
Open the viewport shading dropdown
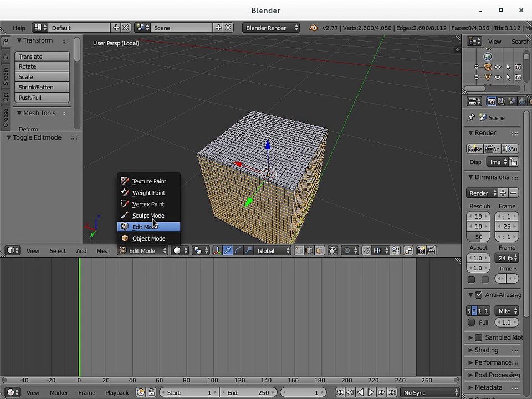pos(180,250)
